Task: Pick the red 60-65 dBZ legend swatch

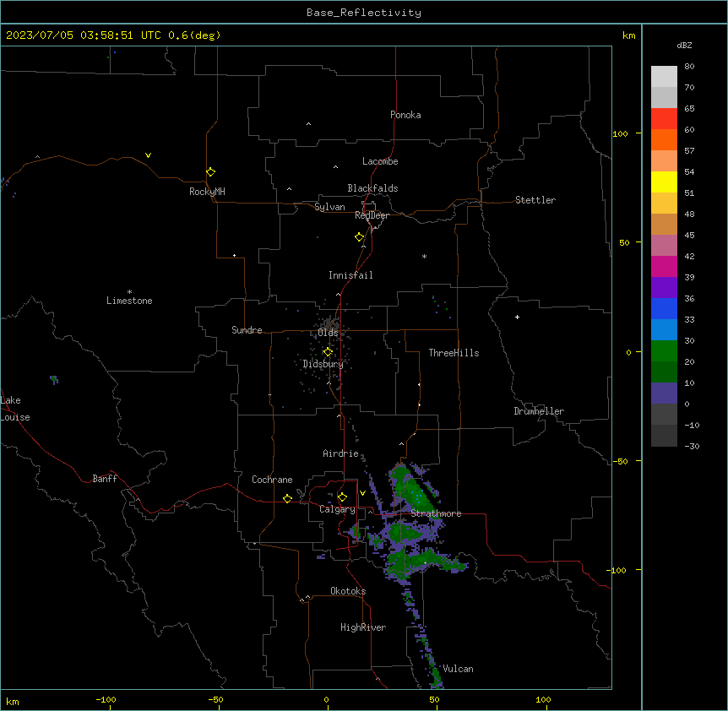Action: (664, 119)
